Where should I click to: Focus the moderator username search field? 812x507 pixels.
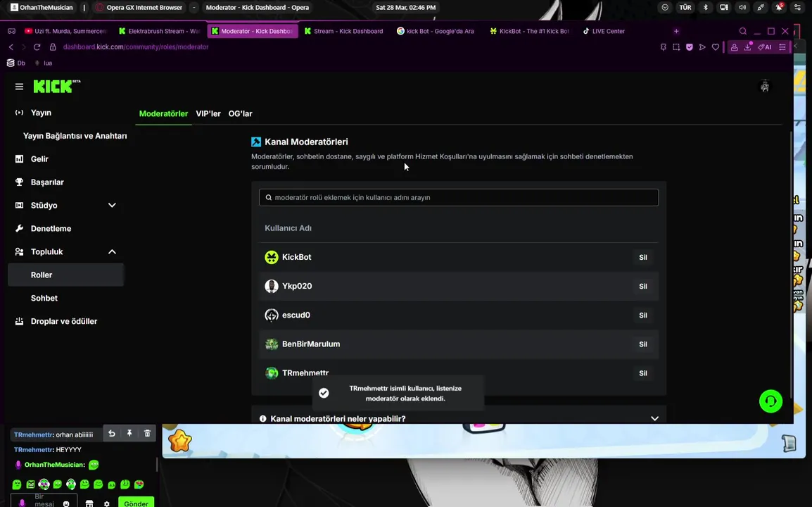click(458, 197)
